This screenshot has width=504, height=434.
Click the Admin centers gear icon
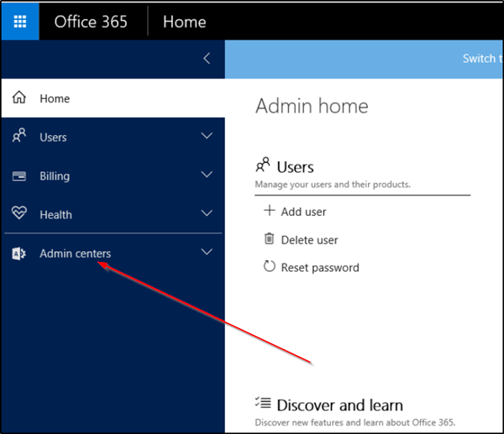[19, 254]
